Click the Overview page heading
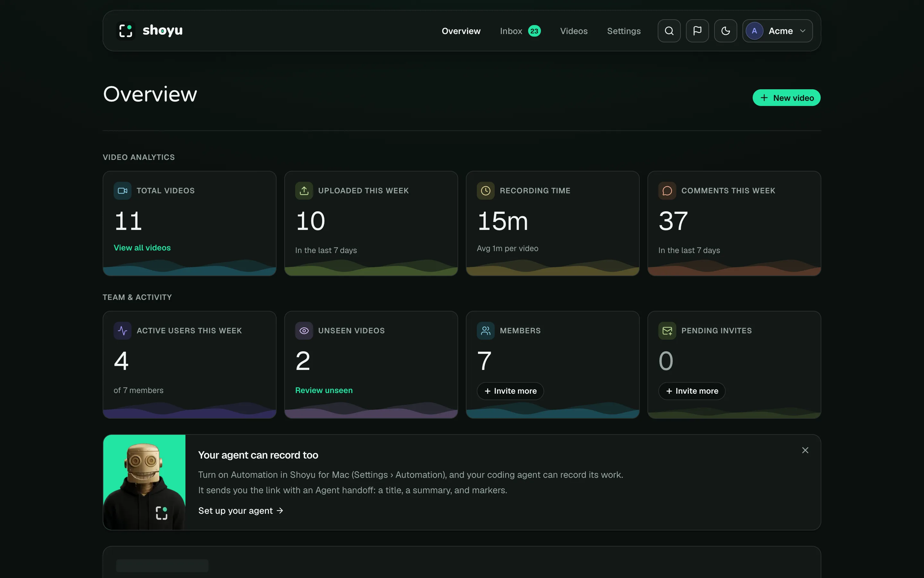Screen dimensions: 924x578 (x=150, y=94)
